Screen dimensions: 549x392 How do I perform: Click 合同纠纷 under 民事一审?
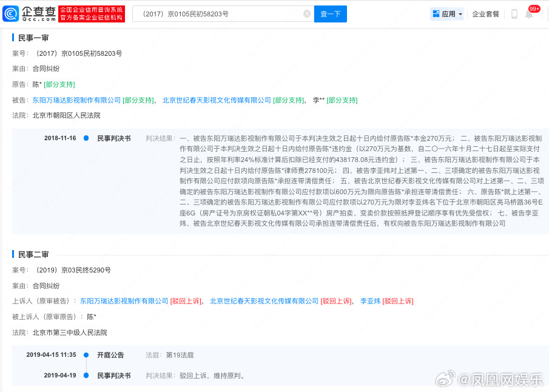pyautogui.click(x=46, y=69)
